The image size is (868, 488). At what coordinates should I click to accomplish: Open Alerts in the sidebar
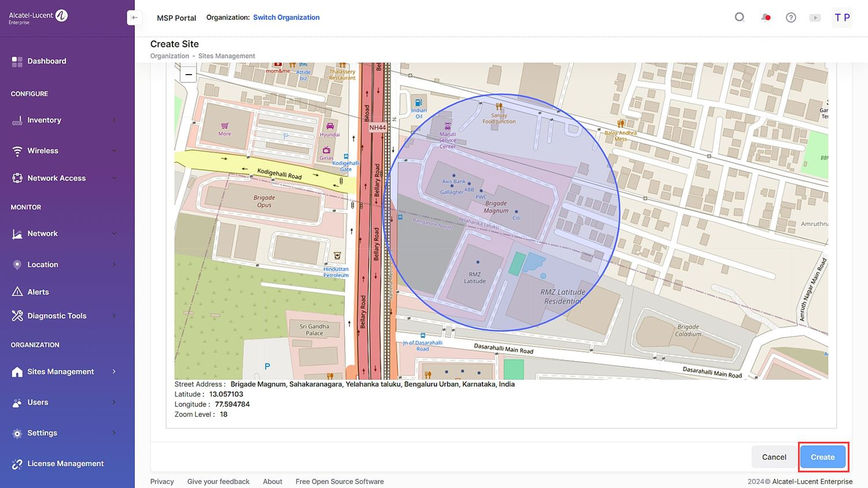(x=38, y=292)
